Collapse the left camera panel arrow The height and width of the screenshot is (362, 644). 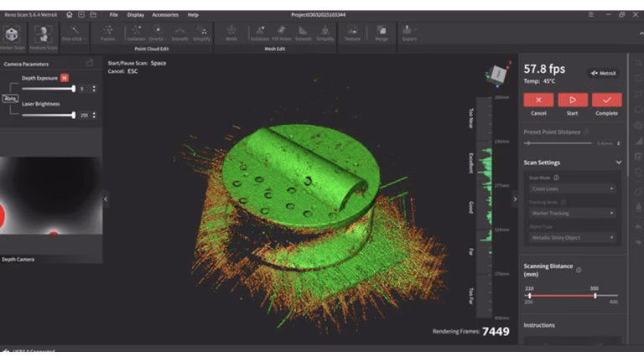pyautogui.click(x=106, y=199)
